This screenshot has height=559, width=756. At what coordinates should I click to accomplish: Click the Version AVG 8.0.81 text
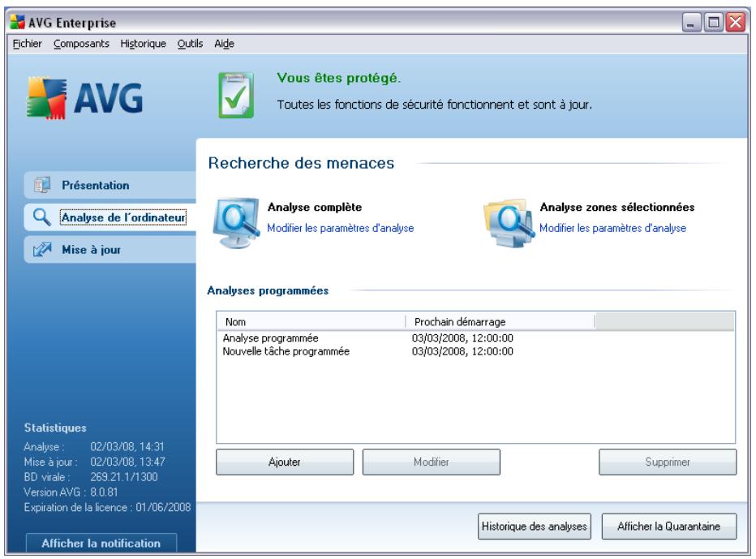(x=71, y=492)
